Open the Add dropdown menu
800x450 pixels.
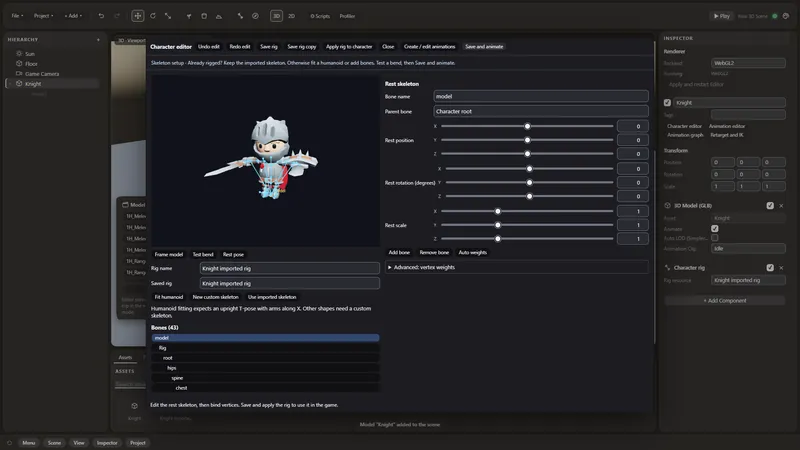(73, 16)
